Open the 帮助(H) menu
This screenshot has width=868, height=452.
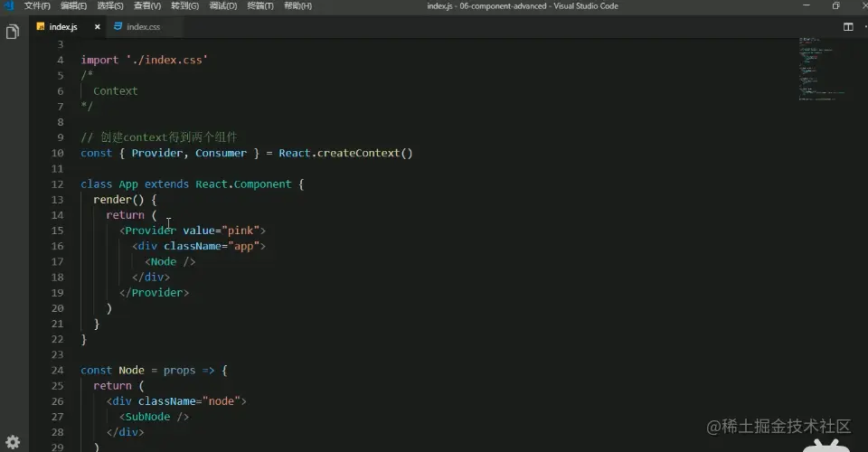tap(297, 6)
